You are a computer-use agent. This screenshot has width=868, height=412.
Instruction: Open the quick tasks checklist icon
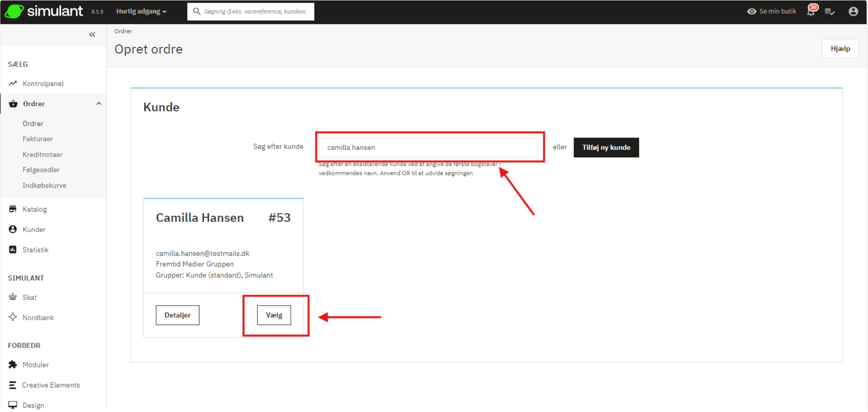[x=829, y=11]
